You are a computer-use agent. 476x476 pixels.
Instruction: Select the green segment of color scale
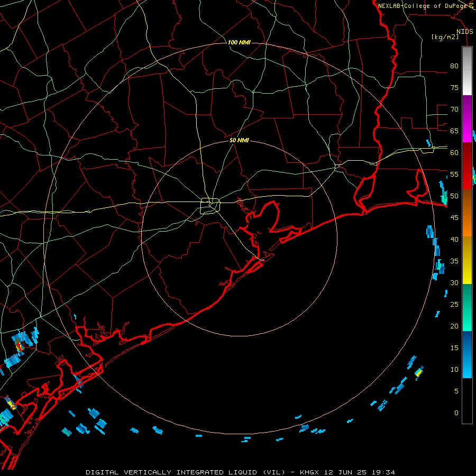(467, 307)
